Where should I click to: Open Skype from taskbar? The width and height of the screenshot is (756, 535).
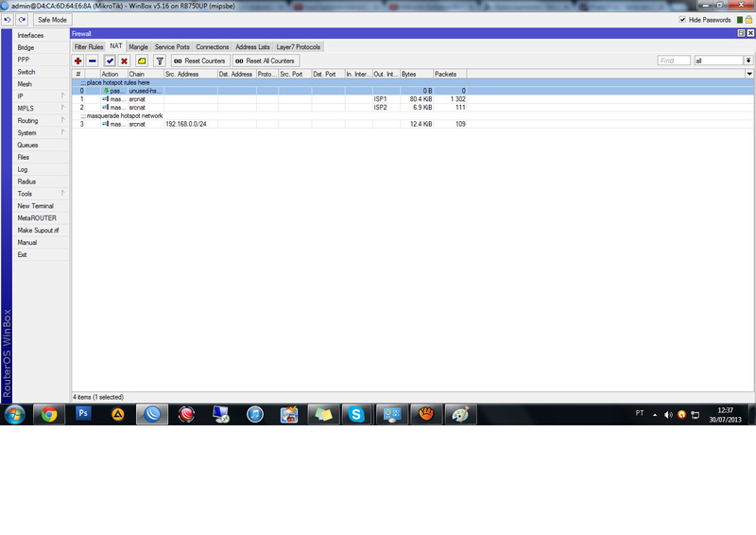[x=356, y=414]
